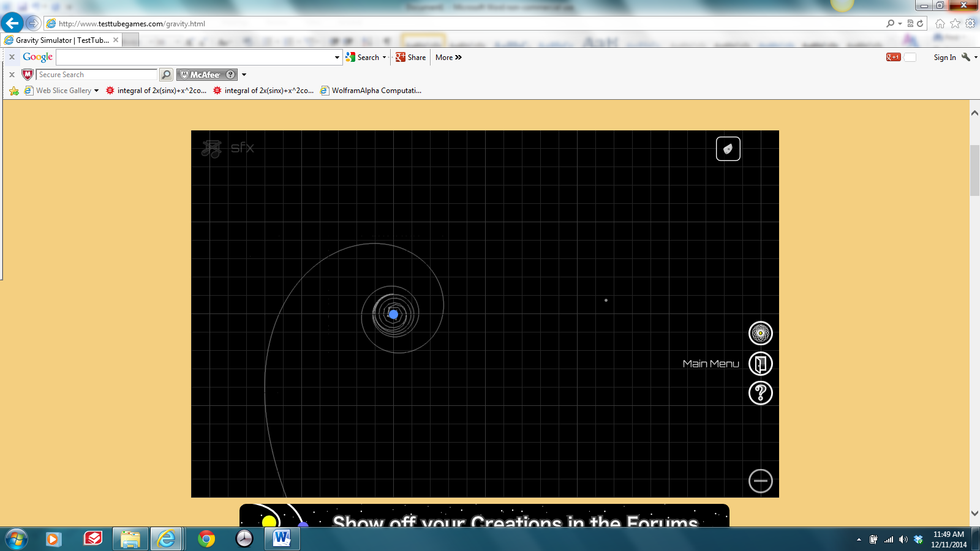Click the McAfee shield logo icon

pyautogui.click(x=28, y=74)
